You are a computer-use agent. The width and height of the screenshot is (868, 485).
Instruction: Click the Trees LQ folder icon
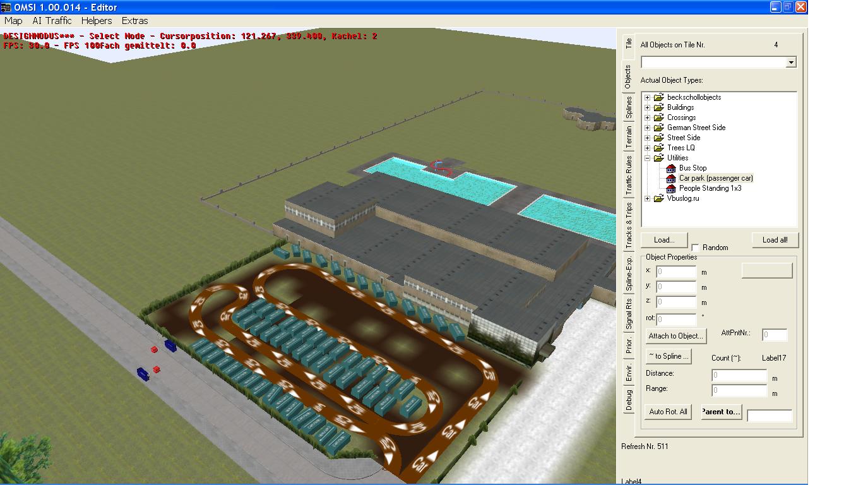(659, 148)
